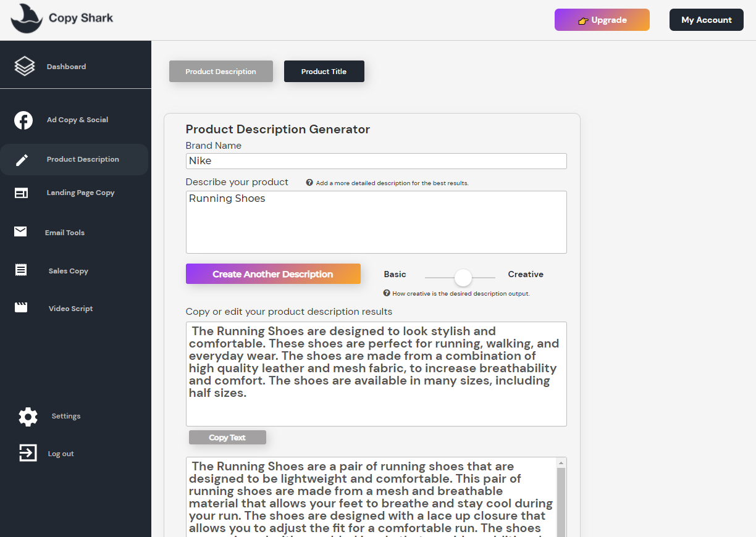
Task: Select the Ad Copy & Social Facebook icon
Action: [23, 119]
